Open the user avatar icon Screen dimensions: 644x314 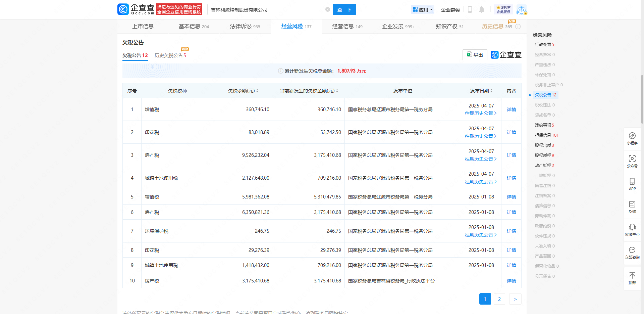[x=522, y=10]
